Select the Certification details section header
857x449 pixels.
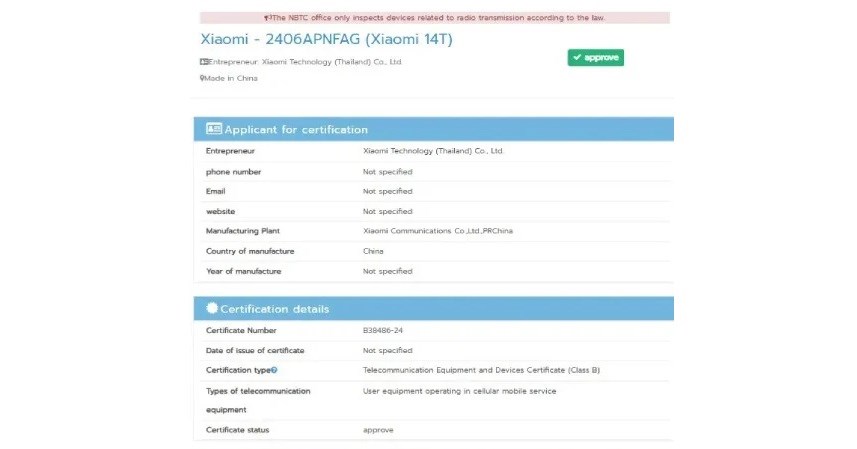tap(433, 308)
